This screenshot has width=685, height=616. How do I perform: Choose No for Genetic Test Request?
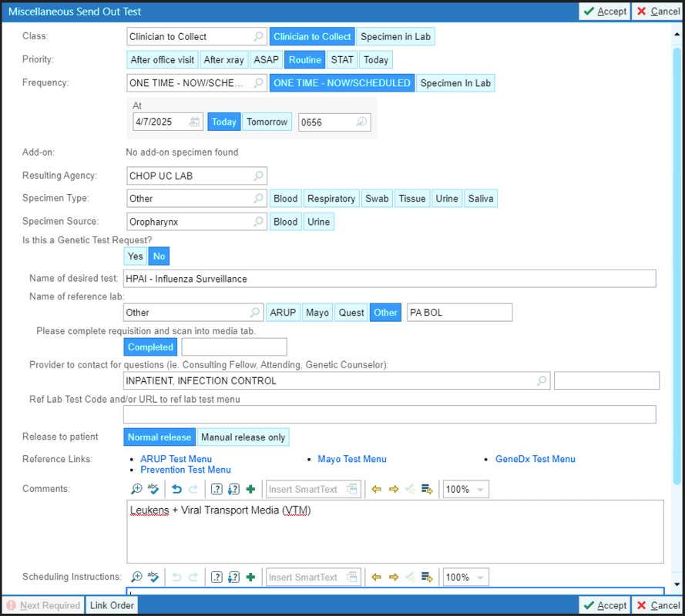[159, 256]
